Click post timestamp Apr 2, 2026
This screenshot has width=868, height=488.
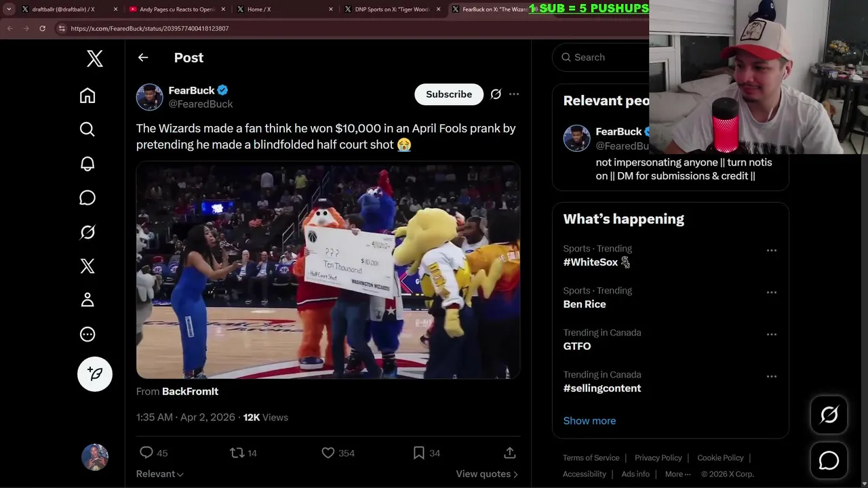click(x=186, y=418)
